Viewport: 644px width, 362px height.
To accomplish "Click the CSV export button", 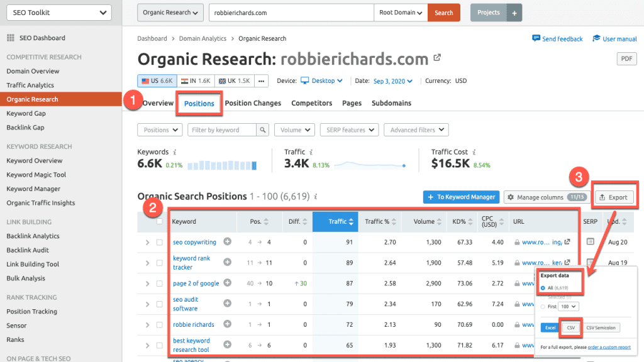I will coord(571,327).
